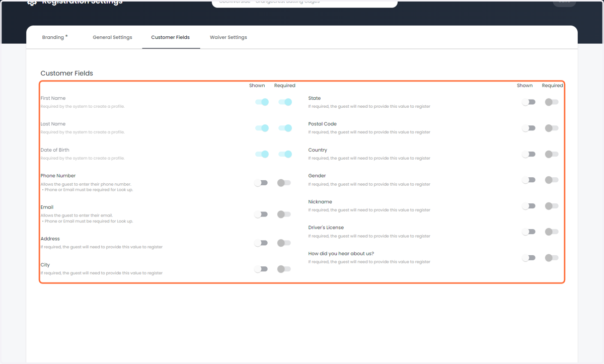
Task: Make the Nickname field required
Action: click(x=552, y=206)
